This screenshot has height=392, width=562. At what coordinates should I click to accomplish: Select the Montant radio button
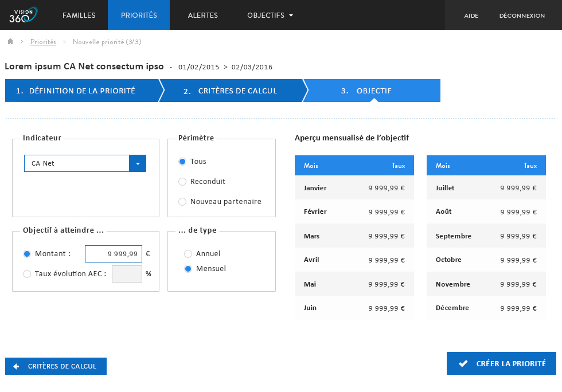tap(27, 254)
